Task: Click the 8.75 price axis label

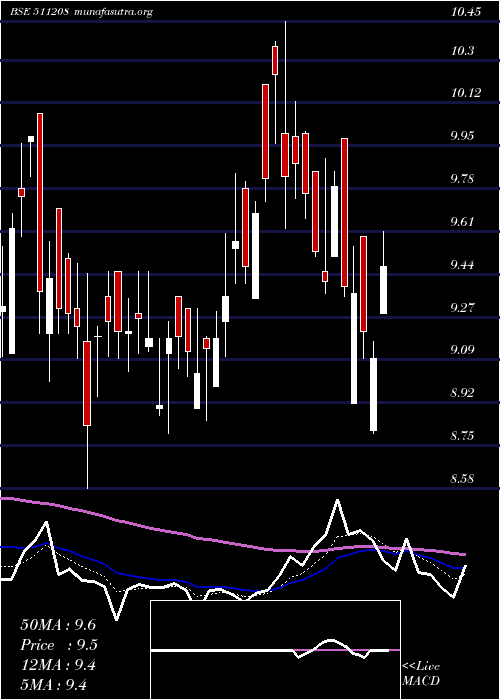Action: tap(464, 436)
